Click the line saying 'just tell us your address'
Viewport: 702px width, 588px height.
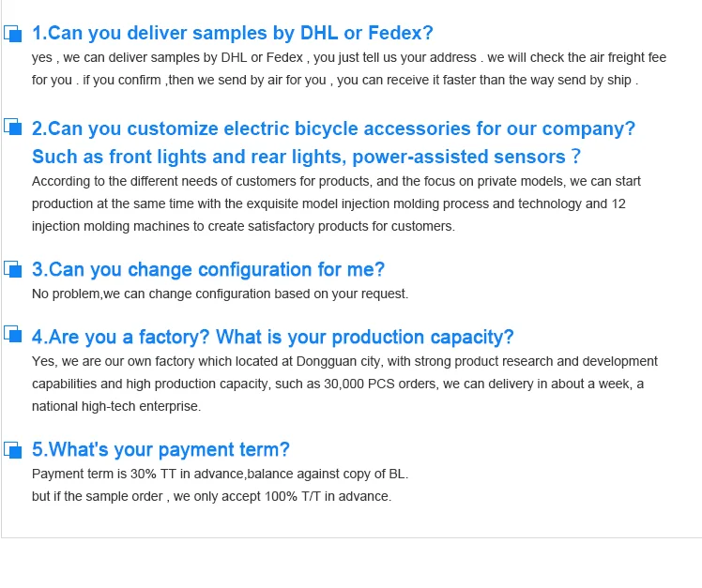click(x=348, y=57)
